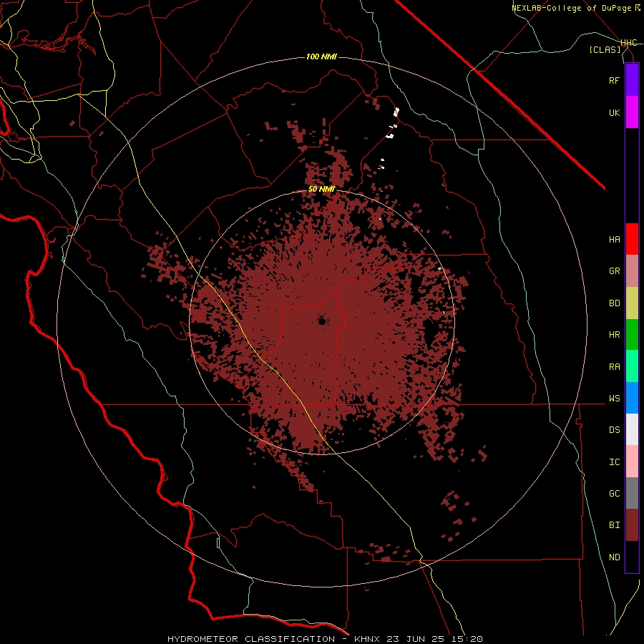The width and height of the screenshot is (644, 644).
Task: Click the 100 NMI range ring label
Action: pyautogui.click(x=321, y=57)
